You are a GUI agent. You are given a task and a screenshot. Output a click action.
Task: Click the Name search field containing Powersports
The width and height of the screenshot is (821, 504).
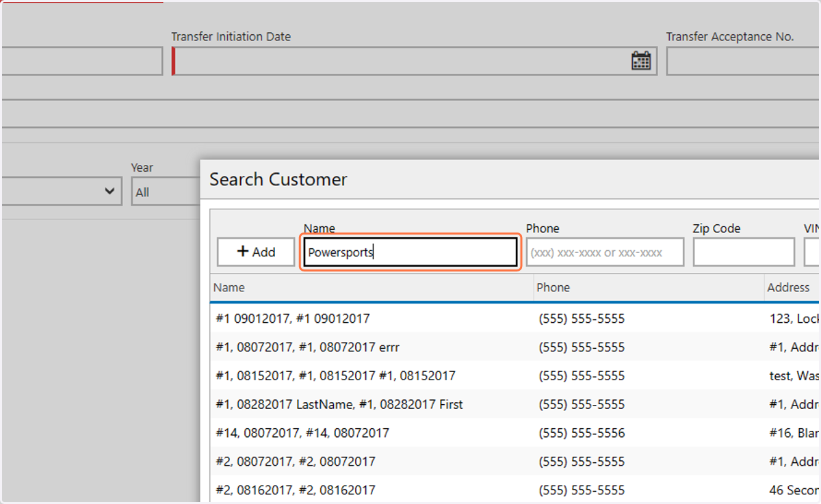point(410,252)
